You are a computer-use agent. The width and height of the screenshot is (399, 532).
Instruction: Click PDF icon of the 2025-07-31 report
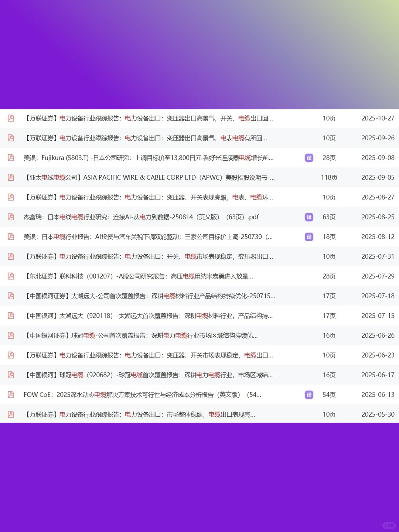(x=11, y=256)
